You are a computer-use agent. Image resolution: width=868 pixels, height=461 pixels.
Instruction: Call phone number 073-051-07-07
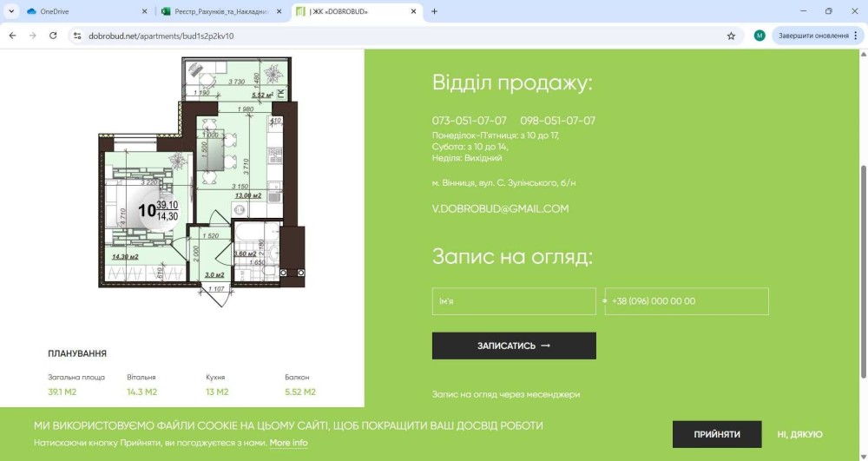(x=470, y=121)
